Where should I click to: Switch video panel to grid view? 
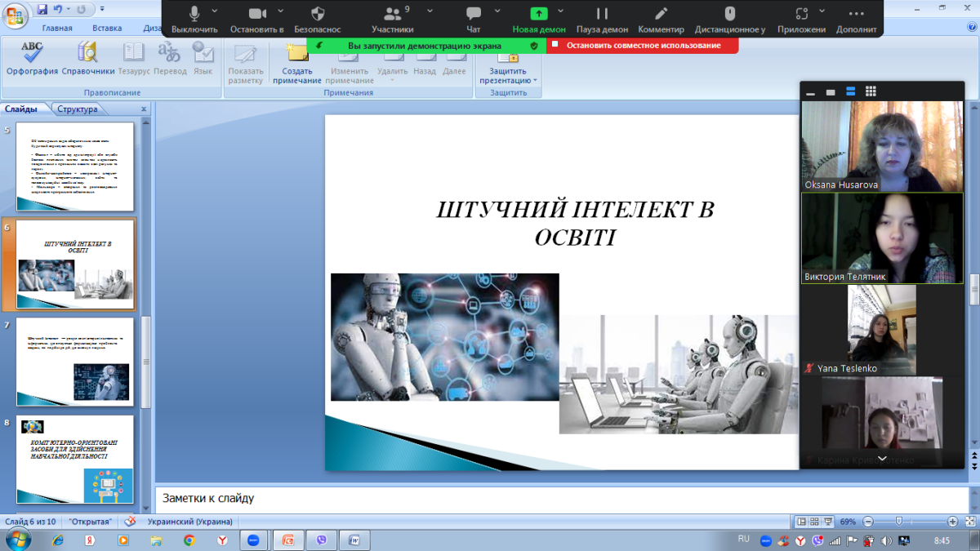click(x=871, y=91)
